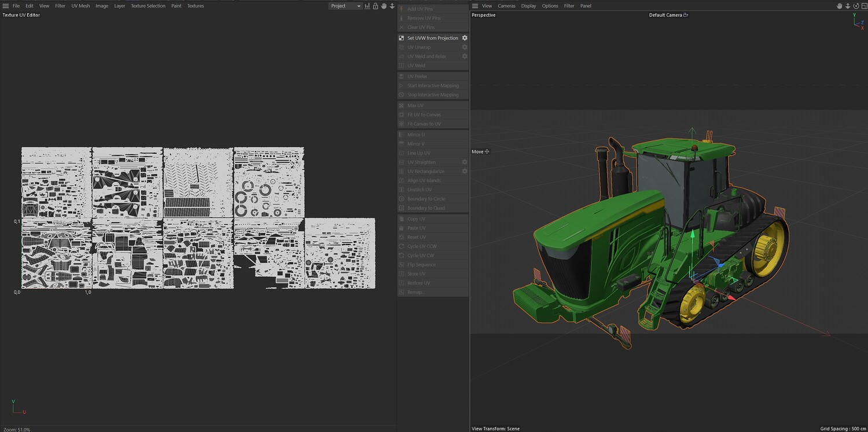This screenshot has height=432, width=868.
Task: Click the Store UV command
Action: (x=433, y=274)
